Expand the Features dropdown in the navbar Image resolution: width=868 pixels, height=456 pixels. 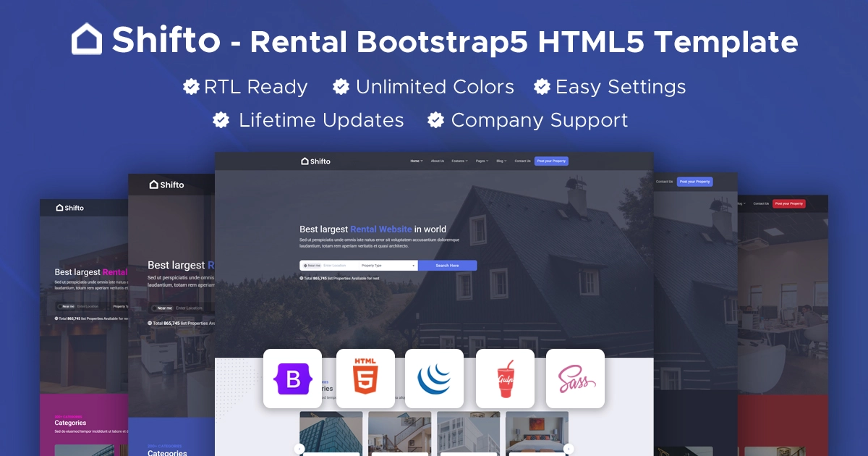(x=459, y=161)
